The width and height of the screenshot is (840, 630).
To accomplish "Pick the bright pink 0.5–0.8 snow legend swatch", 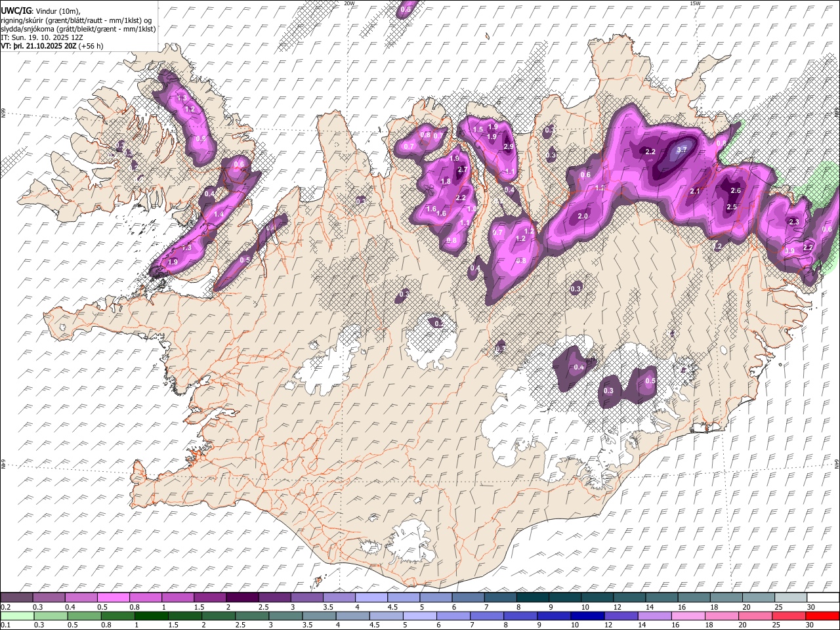I will point(114,598).
